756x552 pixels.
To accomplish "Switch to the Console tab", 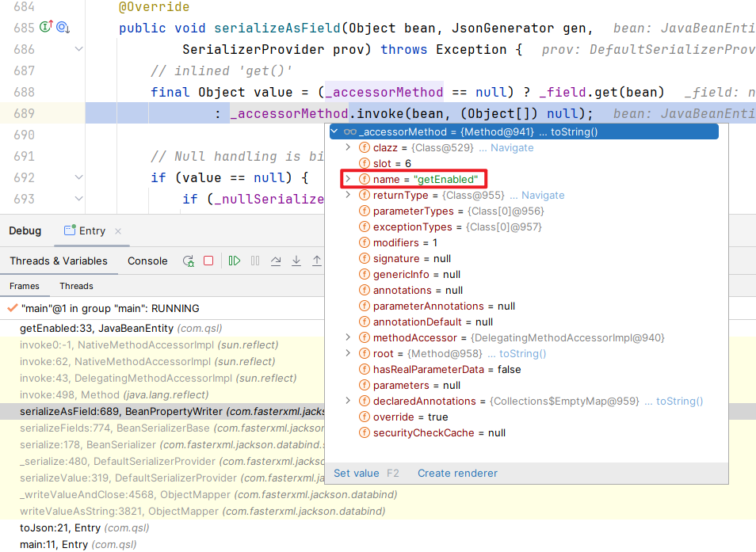I will 147,261.
